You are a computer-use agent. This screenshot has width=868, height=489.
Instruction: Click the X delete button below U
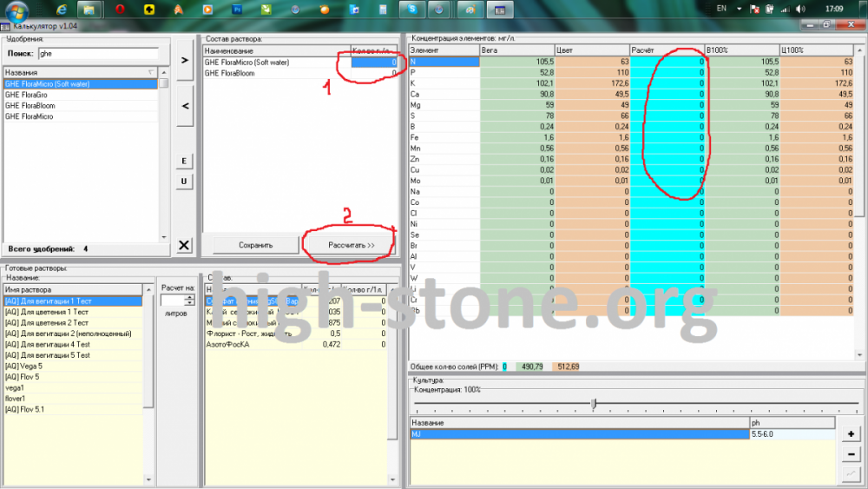(184, 245)
